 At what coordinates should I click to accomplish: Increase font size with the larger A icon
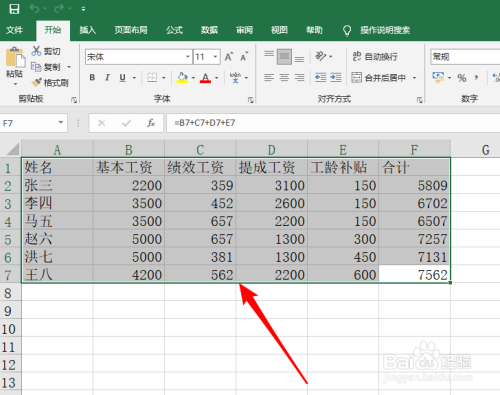pos(229,56)
